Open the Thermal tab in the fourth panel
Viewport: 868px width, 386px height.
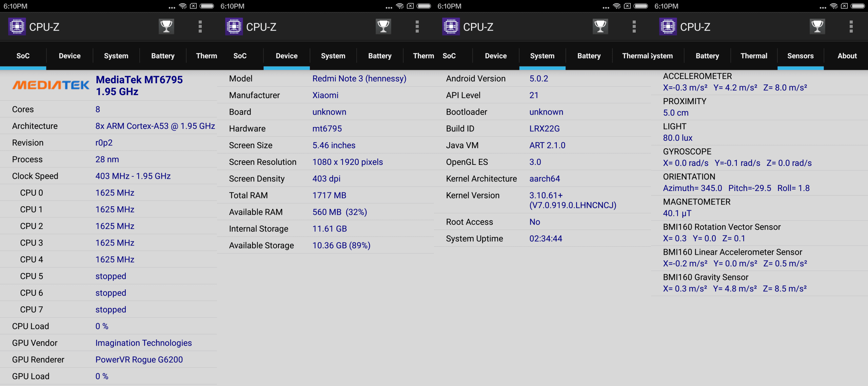pyautogui.click(x=754, y=56)
